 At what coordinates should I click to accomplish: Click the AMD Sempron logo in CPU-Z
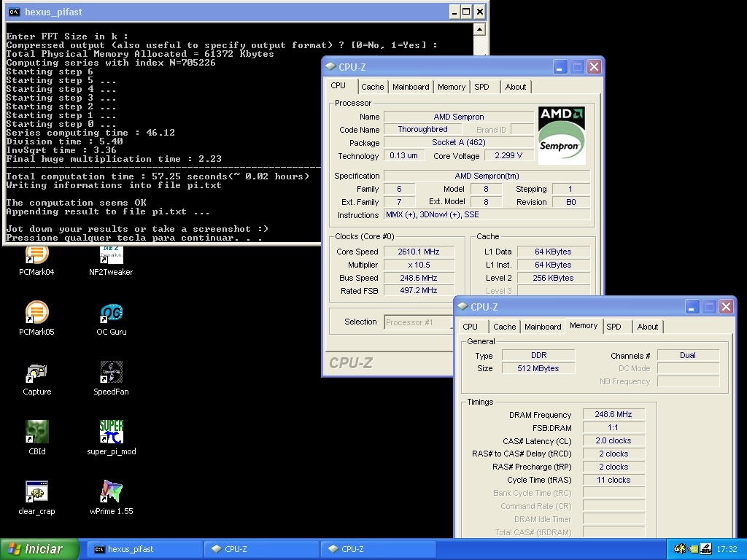click(562, 135)
